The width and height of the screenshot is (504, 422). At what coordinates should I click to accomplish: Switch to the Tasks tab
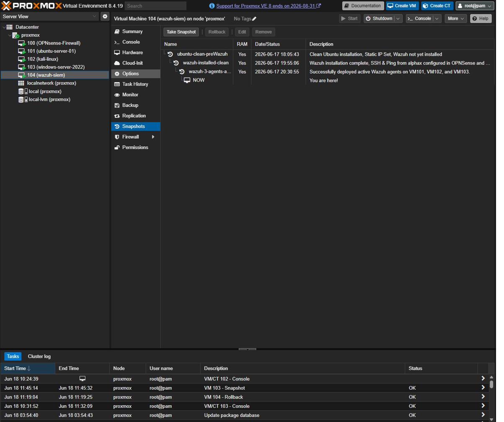(x=13, y=356)
